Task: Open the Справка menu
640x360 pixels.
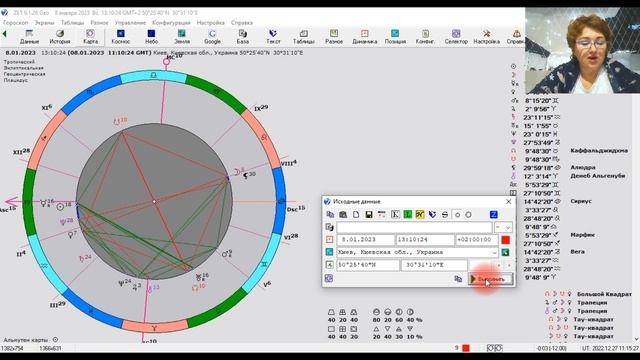Action: tap(242, 23)
